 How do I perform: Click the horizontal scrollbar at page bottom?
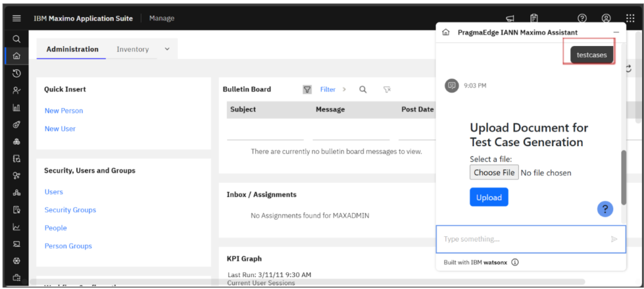click(x=307, y=282)
